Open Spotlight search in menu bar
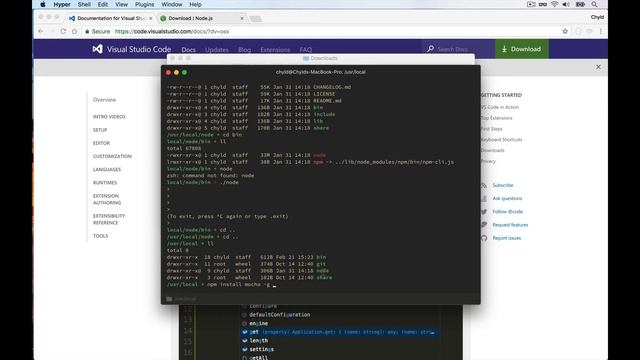 tap(594, 4)
